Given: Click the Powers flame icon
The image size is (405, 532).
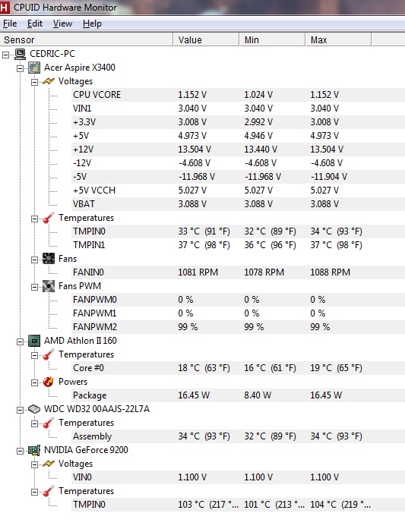Looking at the screenshot, I should [49, 382].
